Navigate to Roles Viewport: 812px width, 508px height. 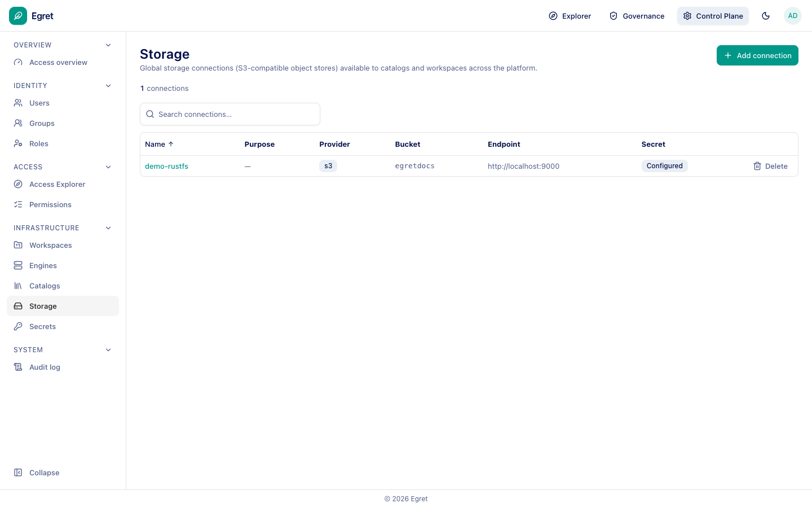pyautogui.click(x=63, y=144)
